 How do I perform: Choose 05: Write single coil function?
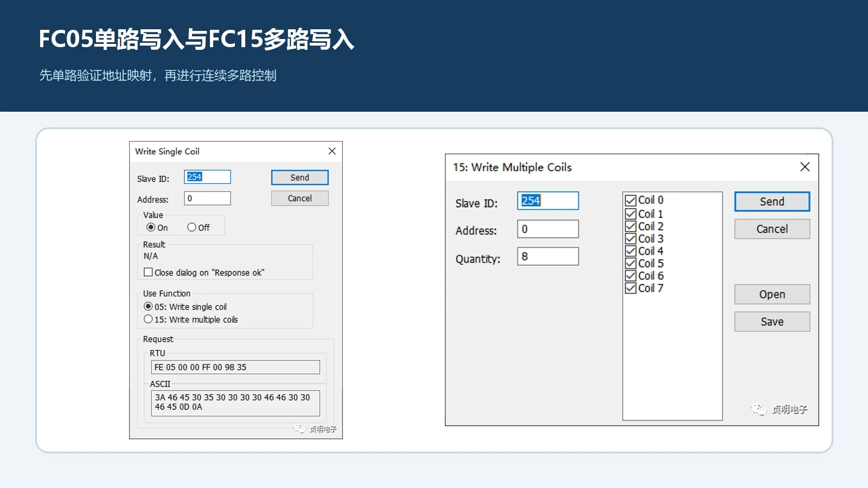click(148, 306)
